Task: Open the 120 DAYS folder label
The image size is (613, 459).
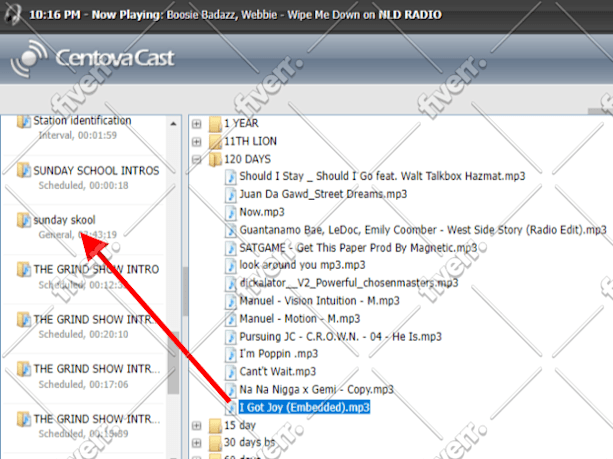Action: pos(247,159)
